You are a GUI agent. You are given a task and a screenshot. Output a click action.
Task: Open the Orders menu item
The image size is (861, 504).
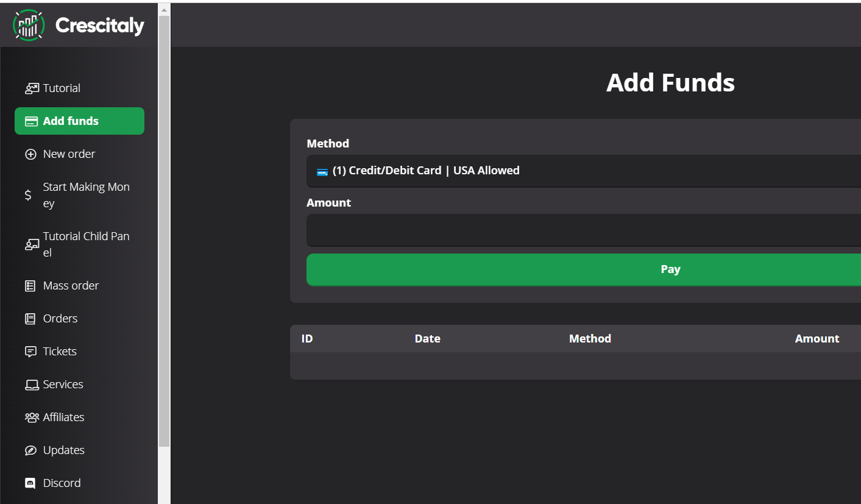point(60,319)
